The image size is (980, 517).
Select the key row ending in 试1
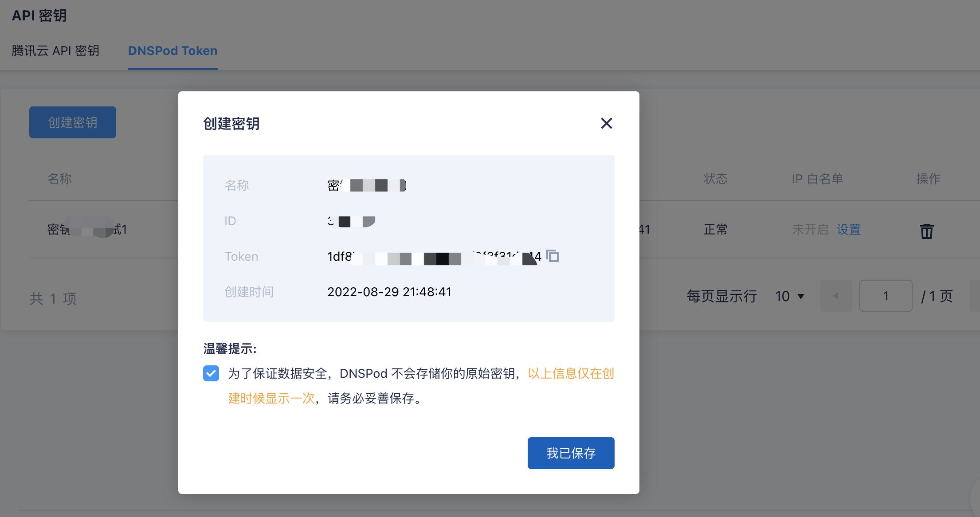pyautogui.click(x=87, y=230)
